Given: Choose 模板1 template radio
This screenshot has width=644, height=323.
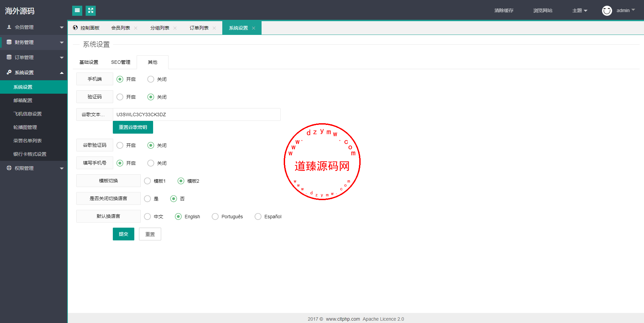Looking at the screenshot, I should tap(147, 181).
